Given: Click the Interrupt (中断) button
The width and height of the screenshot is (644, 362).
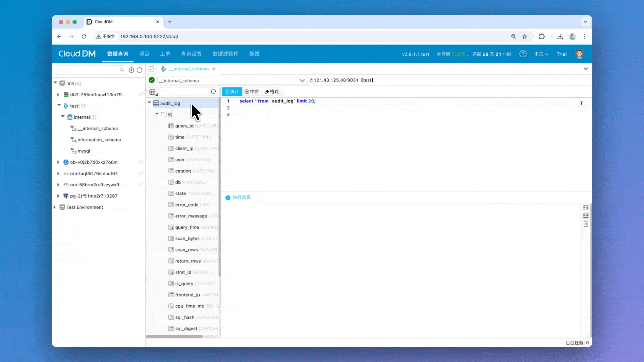Looking at the screenshot, I should [252, 92].
